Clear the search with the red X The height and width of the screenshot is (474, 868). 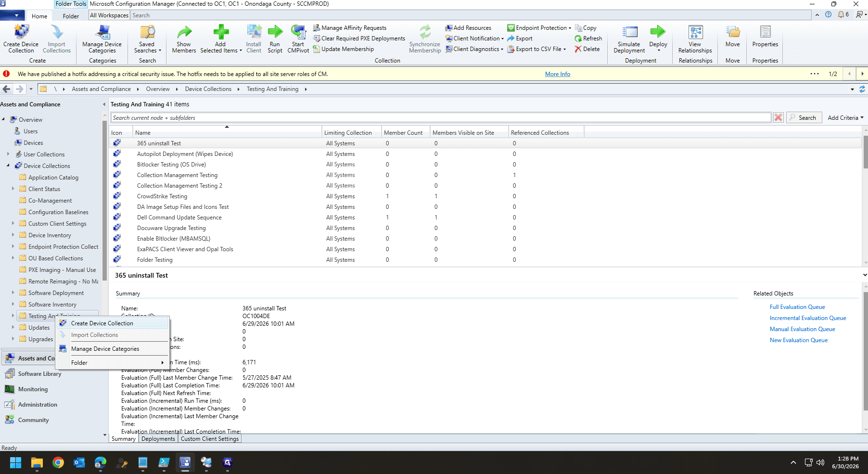click(778, 117)
